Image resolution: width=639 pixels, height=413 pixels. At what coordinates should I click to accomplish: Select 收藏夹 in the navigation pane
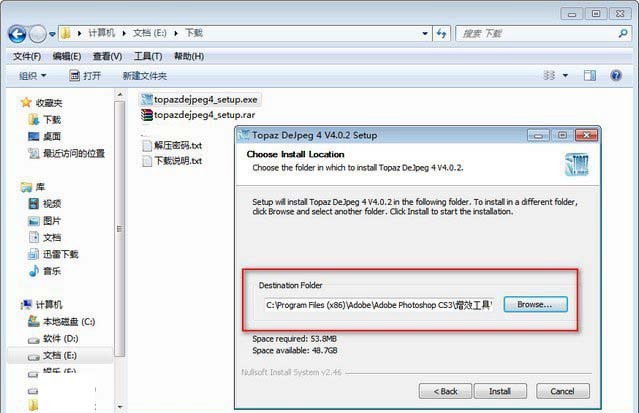[x=42, y=103]
